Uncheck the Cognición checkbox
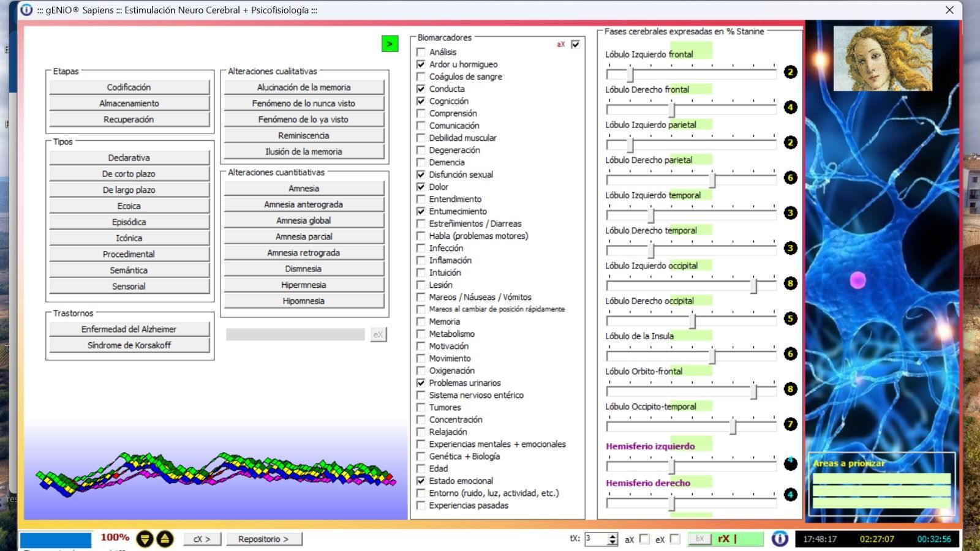This screenshot has height=551, width=980. (x=421, y=101)
